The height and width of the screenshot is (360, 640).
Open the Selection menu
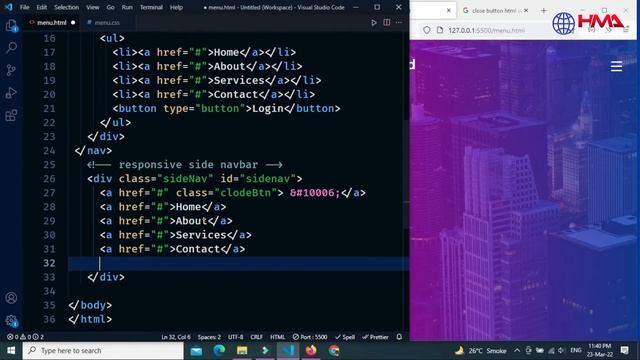click(x=67, y=7)
